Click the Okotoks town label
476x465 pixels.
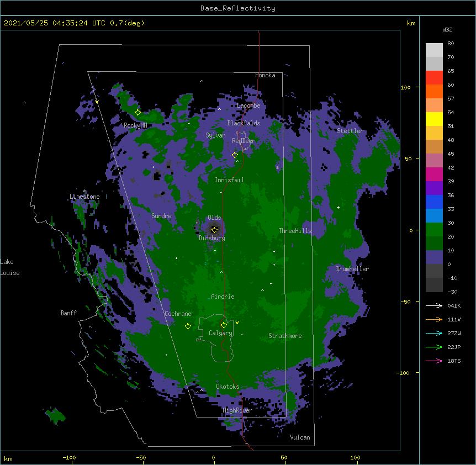click(228, 387)
